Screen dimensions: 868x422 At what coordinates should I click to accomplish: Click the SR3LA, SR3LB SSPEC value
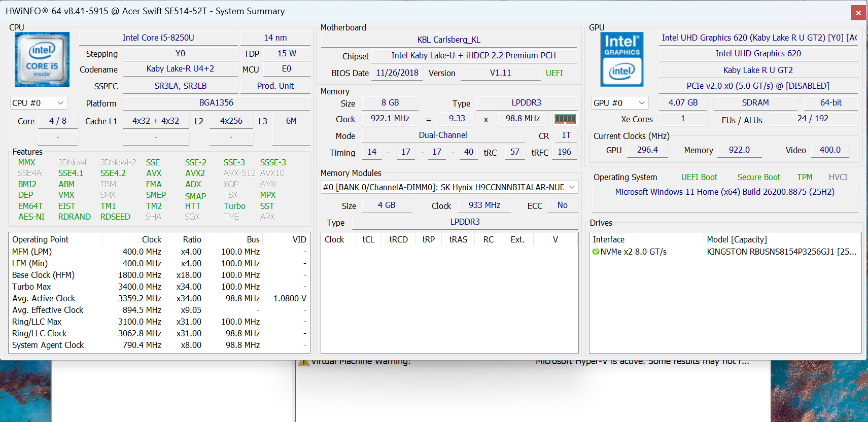pyautogui.click(x=180, y=86)
